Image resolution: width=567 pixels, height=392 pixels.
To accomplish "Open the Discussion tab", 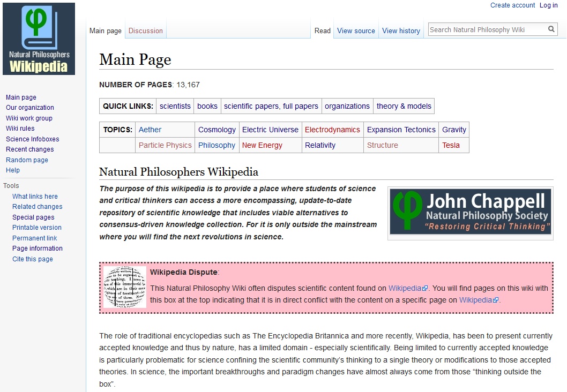I will 146,31.
